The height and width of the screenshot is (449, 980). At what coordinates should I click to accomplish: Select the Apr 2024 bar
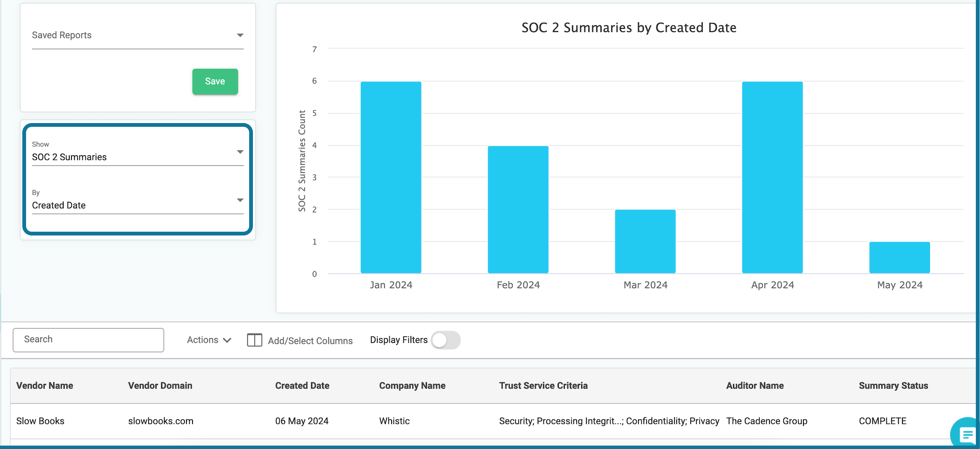click(x=772, y=177)
